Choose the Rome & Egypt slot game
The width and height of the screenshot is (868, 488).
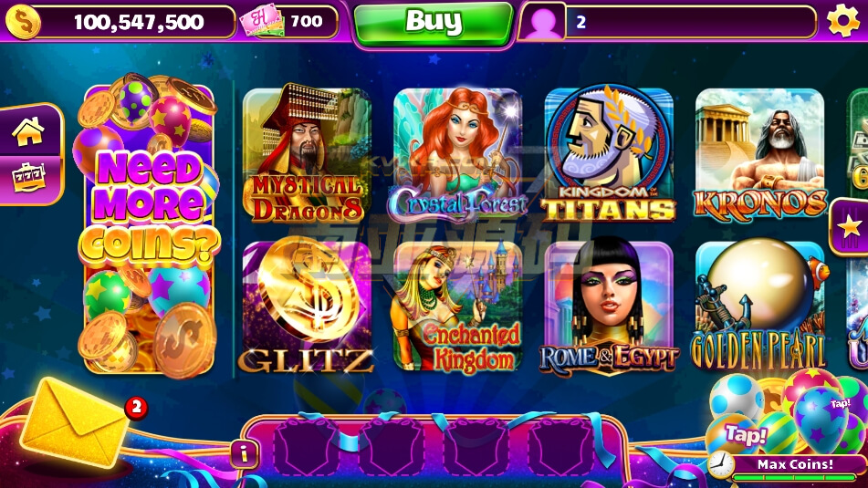[609, 306]
